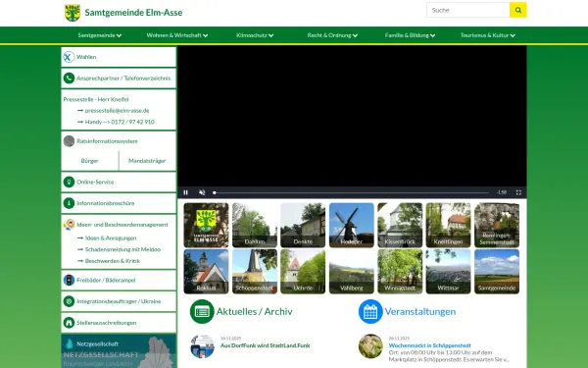The width and height of the screenshot is (588, 368).
Task: Click into the Suche search field
Action: point(468,10)
